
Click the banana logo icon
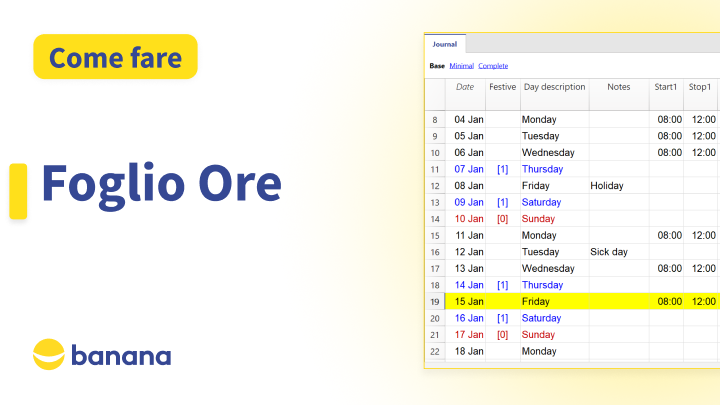pyautogui.click(x=49, y=354)
